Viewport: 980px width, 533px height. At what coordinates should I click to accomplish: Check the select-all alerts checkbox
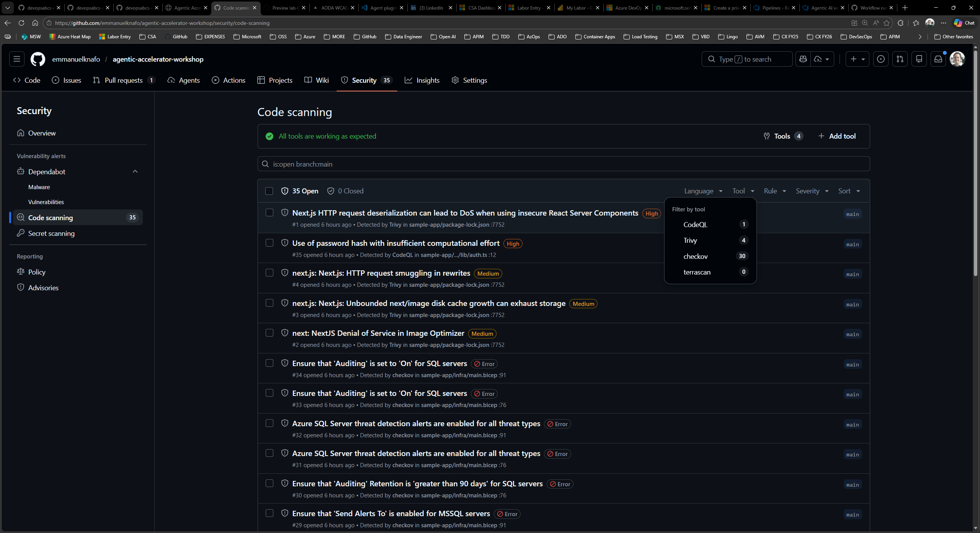pyautogui.click(x=269, y=191)
